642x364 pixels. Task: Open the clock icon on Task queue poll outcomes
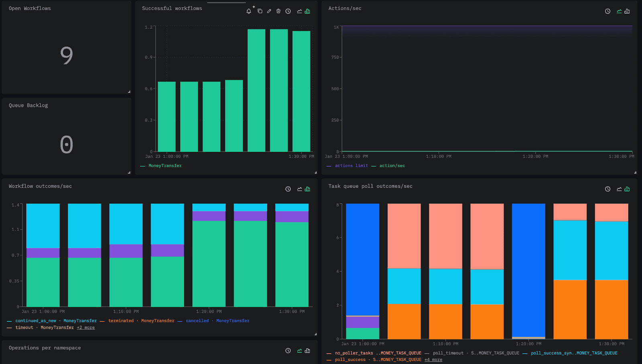[607, 189]
